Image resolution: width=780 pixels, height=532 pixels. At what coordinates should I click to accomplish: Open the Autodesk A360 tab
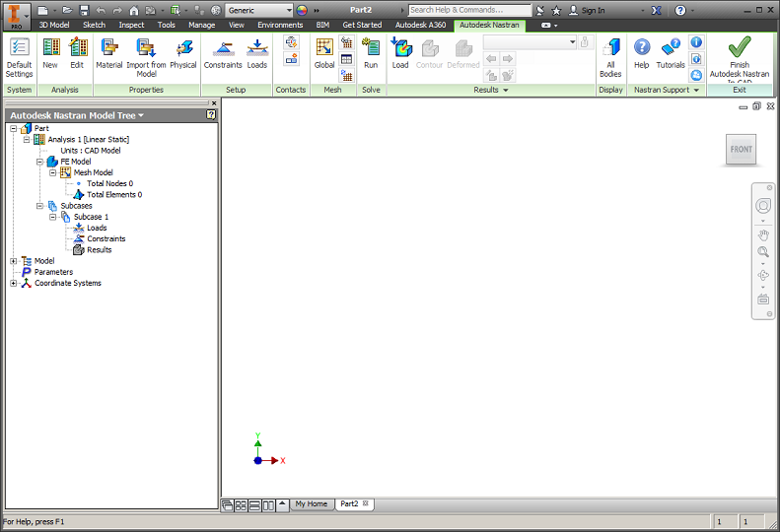pos(420,25)
